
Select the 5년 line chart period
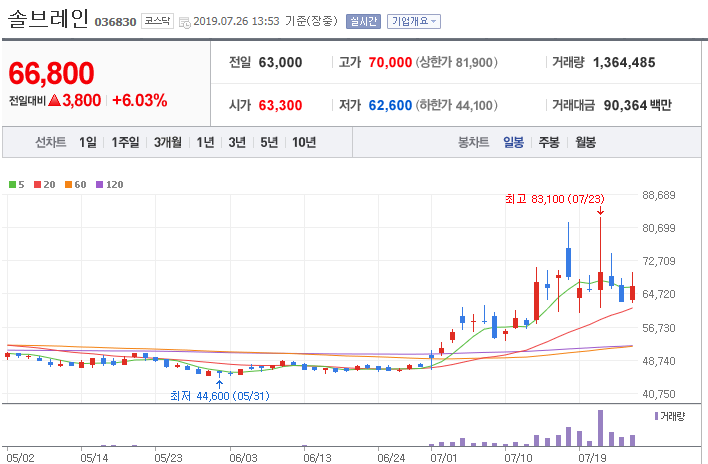(269, 142)
